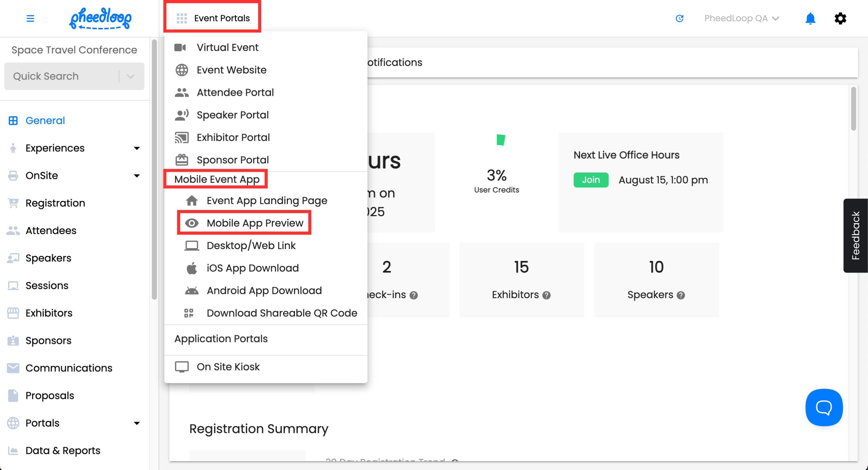
Task: Open the settings gear icon
Action: coord(840,18)
